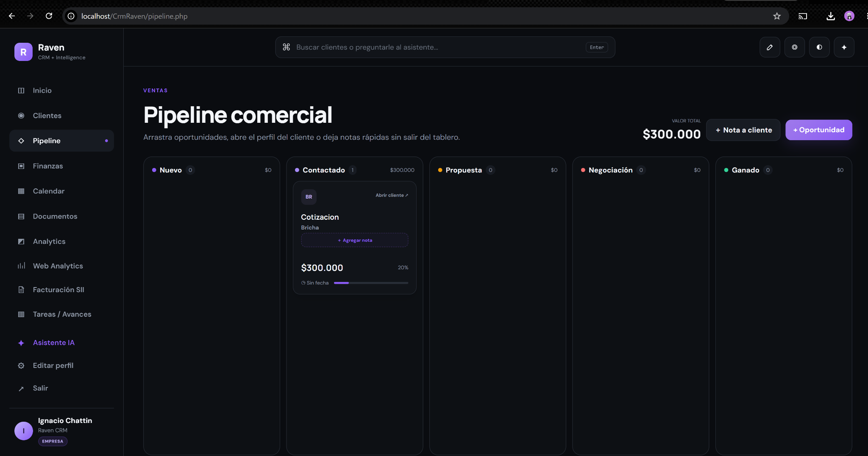868x456 pixels.
Task: Click the command symbol in search bar
Action: [x=287, y=47]
